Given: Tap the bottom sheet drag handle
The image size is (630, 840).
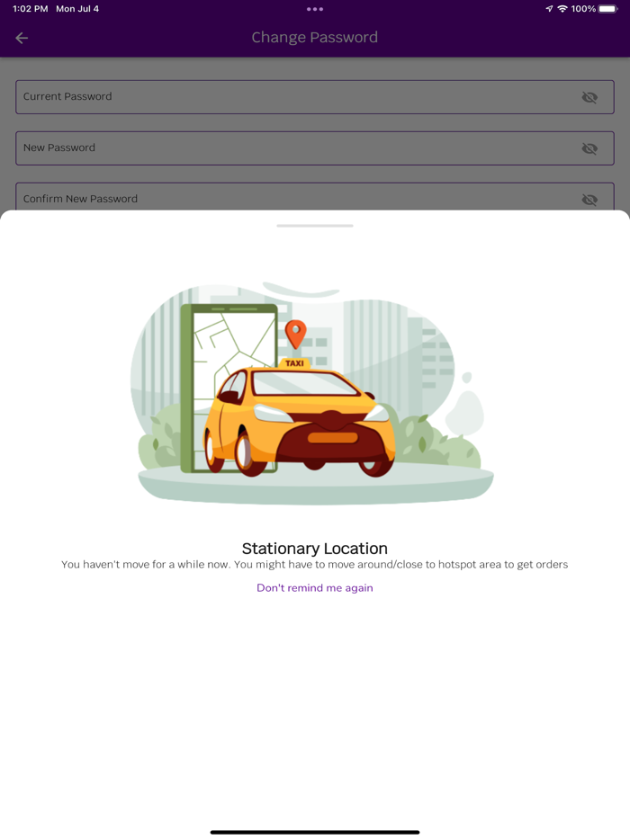Looking at the screenshot, I should tap(315, 226).
